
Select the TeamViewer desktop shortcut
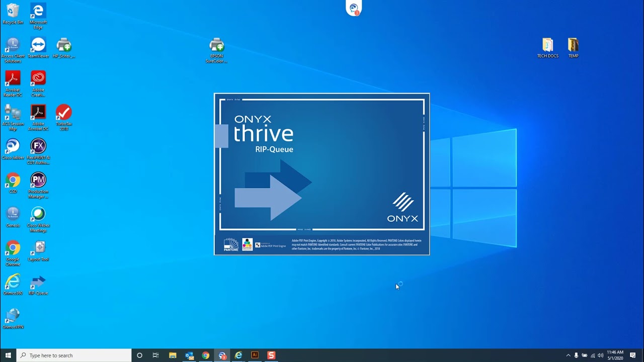coord(38,48)
